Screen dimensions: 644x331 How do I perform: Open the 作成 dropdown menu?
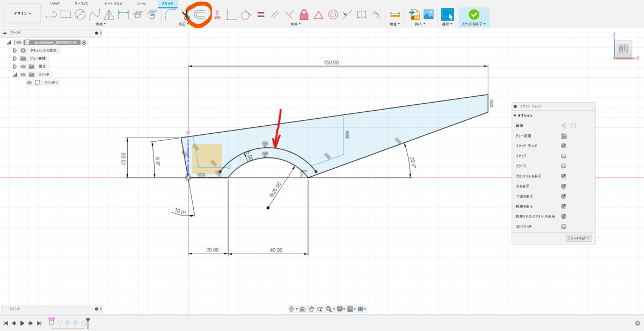100,24
